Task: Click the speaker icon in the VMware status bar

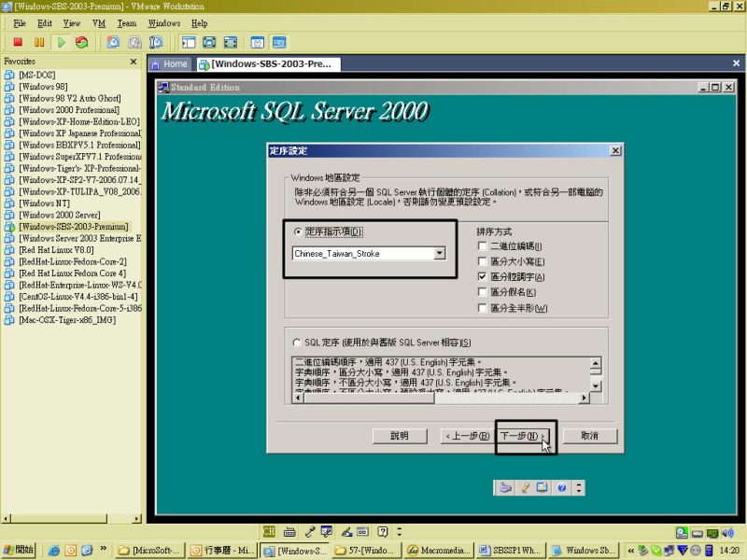Action: [727, 533]
